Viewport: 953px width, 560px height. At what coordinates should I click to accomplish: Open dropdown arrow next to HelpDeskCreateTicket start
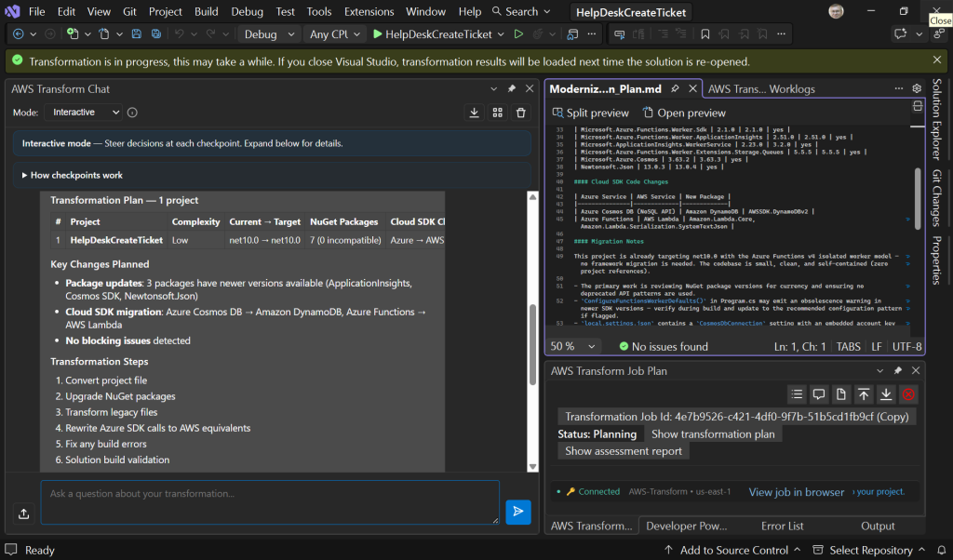pos(501,34)
